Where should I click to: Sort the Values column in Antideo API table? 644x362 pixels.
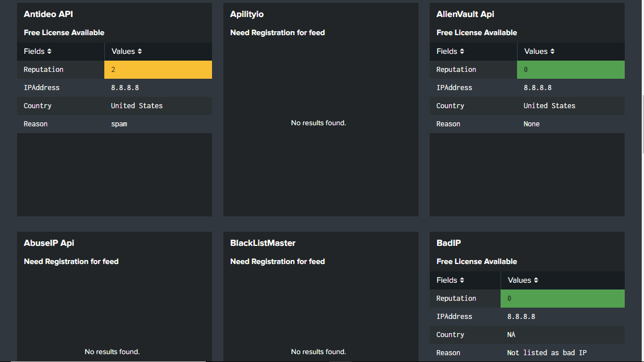pyautogui.click(x=126, y=51)
